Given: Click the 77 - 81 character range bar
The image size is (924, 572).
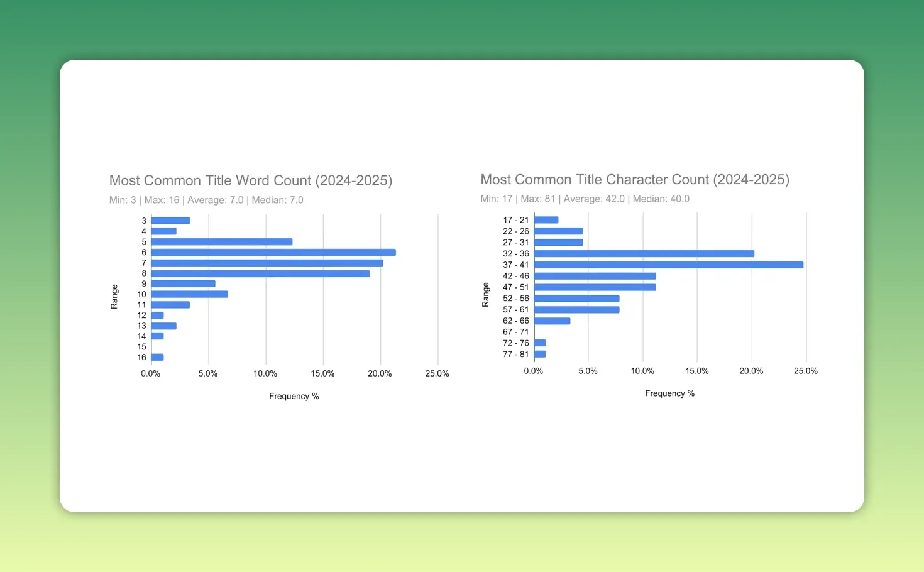Looking at the screenshot, I should 540,355.
